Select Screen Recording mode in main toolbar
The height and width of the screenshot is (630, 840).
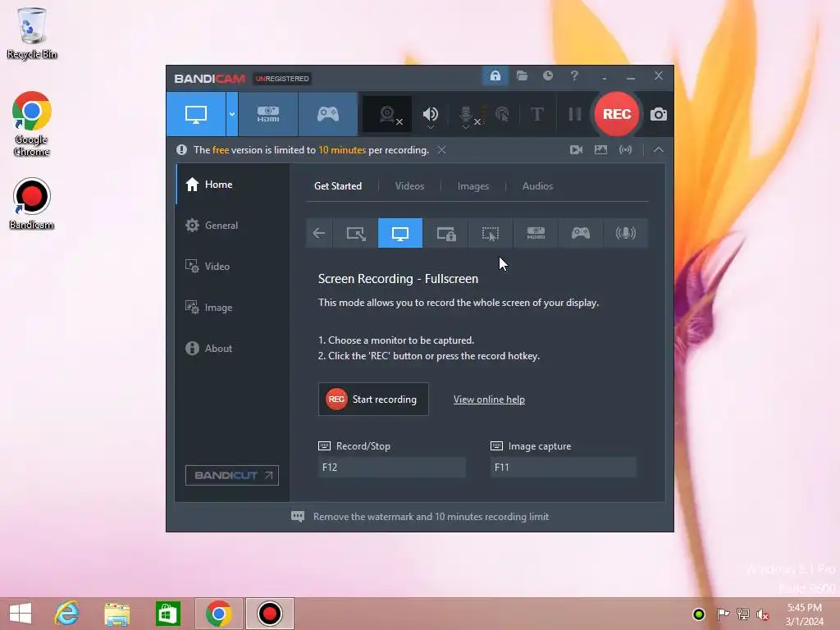[195, 114]
